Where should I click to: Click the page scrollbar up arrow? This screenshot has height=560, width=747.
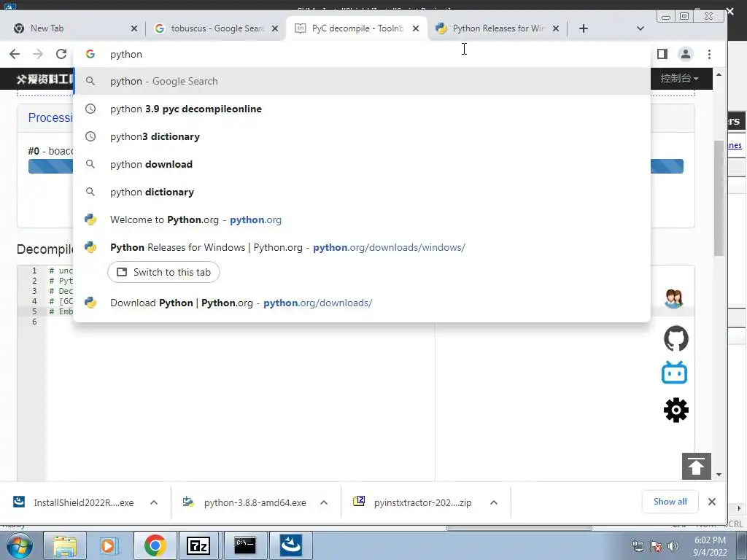click(719, 75)
